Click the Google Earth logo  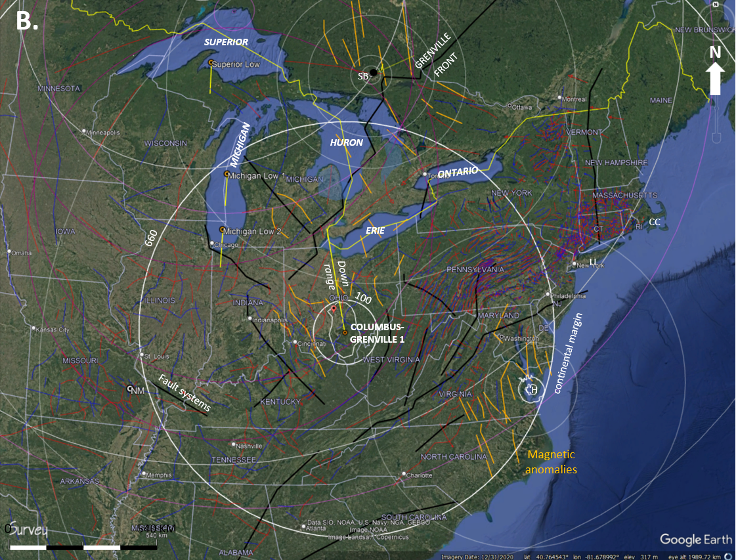(x=695, y=539)
